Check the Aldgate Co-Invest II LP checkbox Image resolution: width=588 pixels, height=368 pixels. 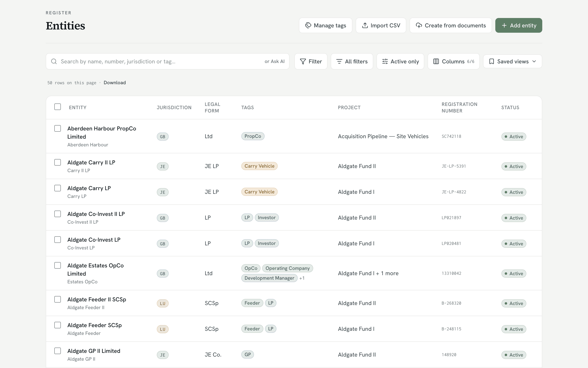[58, 214]
